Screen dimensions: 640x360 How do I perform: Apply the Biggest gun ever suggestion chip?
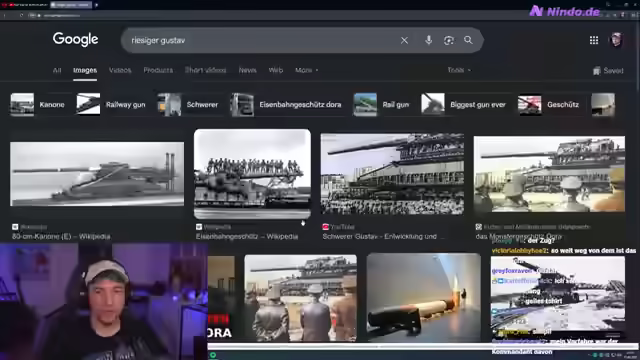point(464,104)
